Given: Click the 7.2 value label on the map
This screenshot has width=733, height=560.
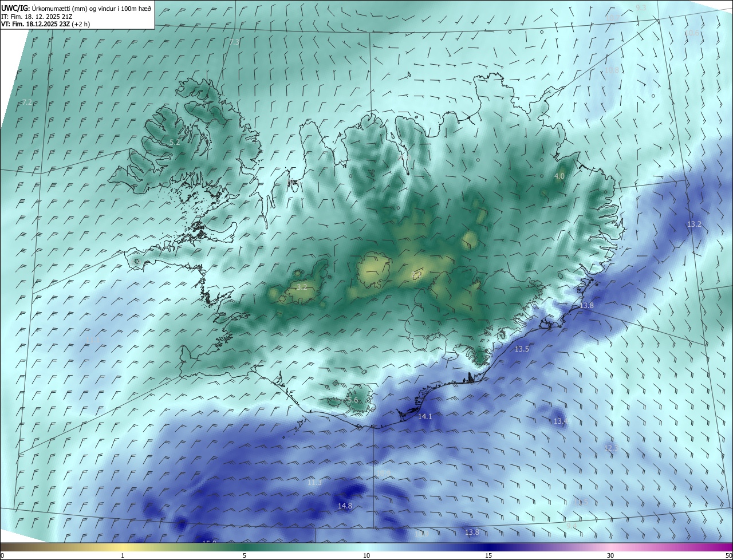Looking at the screenshot, I should pos(27,102).
